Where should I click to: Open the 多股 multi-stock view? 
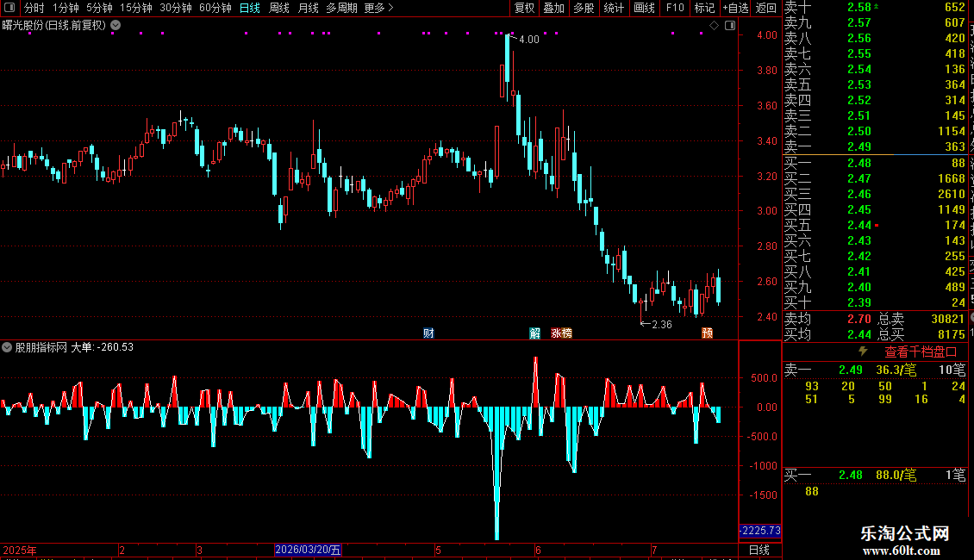[584, 8]
